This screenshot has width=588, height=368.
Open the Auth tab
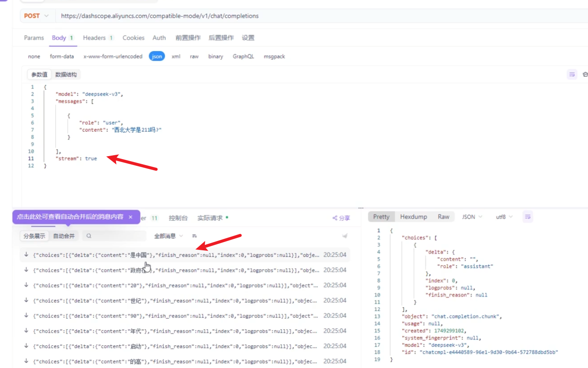tap(159, 38)
